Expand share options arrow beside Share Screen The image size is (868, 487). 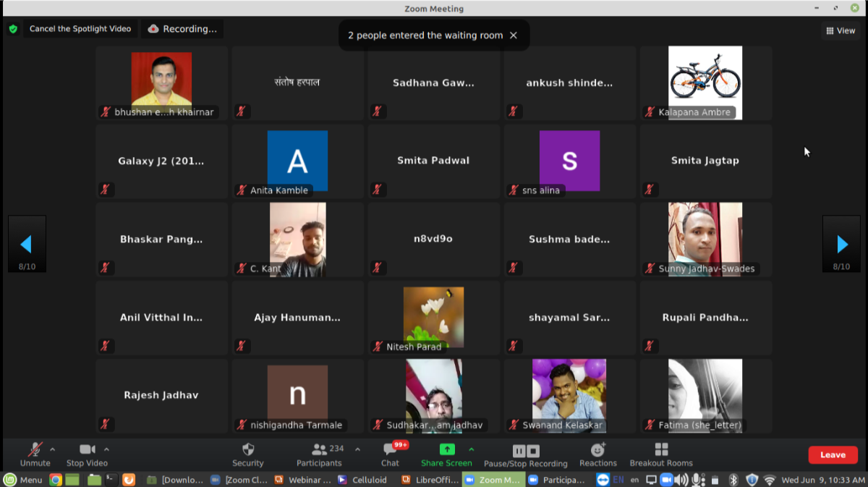[472, 449]
